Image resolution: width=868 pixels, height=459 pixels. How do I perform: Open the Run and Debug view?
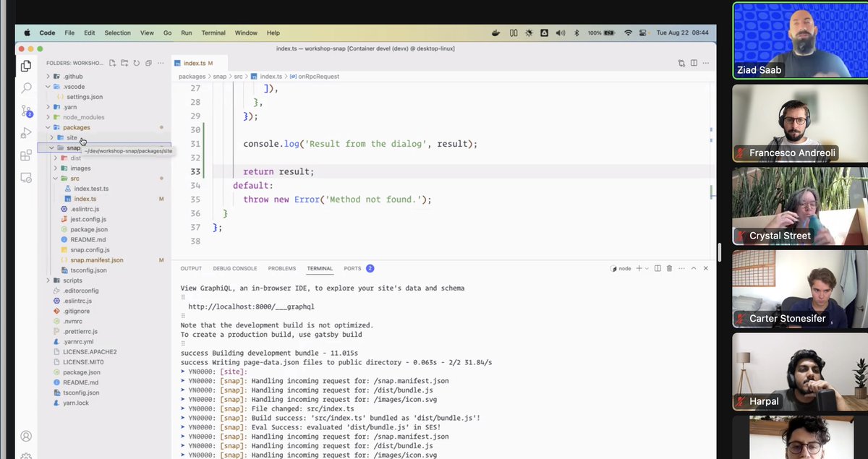(x=26, y=133)
